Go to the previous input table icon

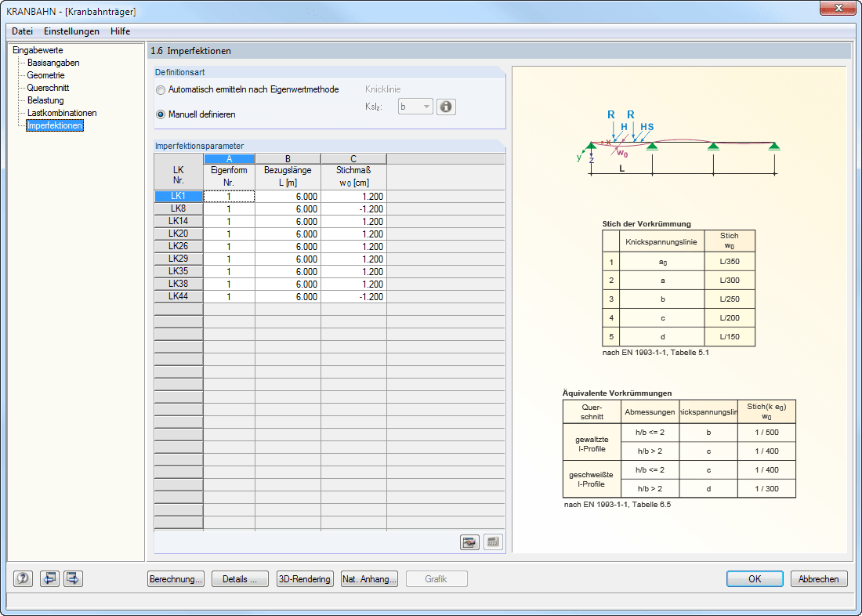click(49, 578)
